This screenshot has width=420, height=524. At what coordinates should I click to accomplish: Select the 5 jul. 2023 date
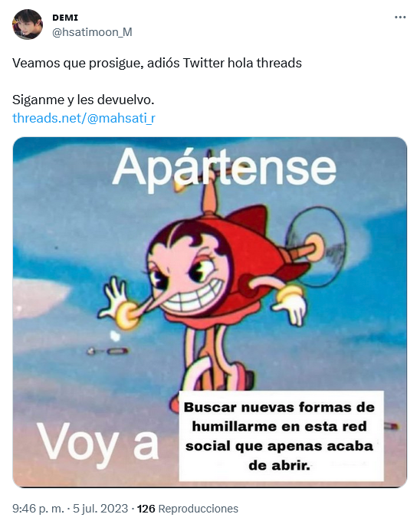[x=100, y=508]
